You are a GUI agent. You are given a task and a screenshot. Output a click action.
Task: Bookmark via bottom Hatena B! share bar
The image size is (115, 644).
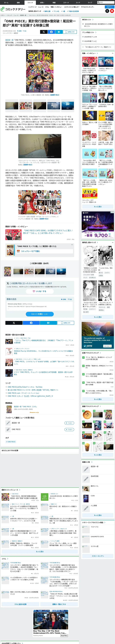(48, 323)
